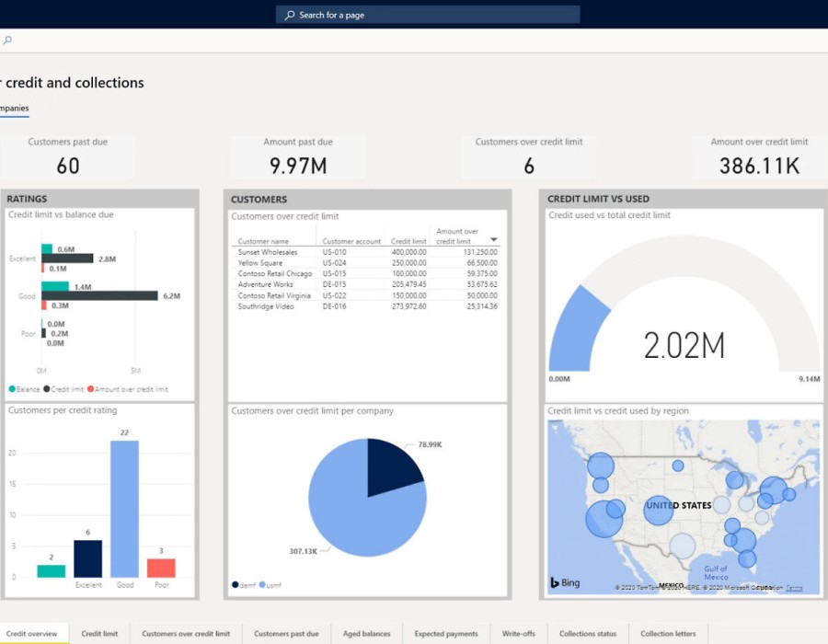Screen dimensions: 828x644
Task: Click the Bing logo on the map
Action: pos(568,582)
